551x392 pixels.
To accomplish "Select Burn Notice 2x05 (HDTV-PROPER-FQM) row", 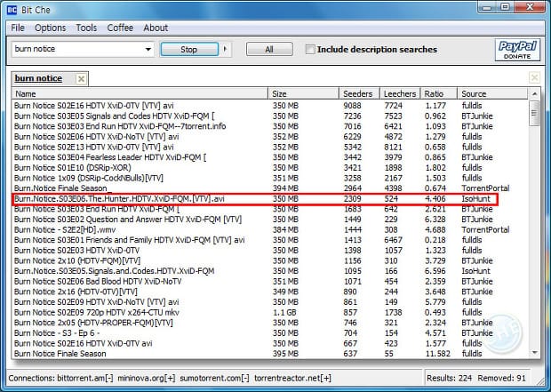I will tap(270, 323).
